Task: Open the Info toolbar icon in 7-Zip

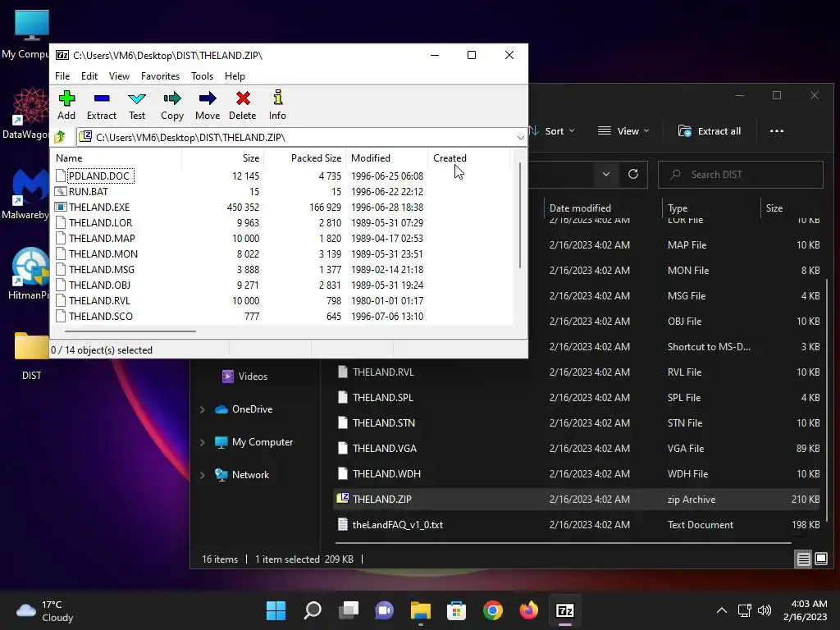Action: [277, 105]
